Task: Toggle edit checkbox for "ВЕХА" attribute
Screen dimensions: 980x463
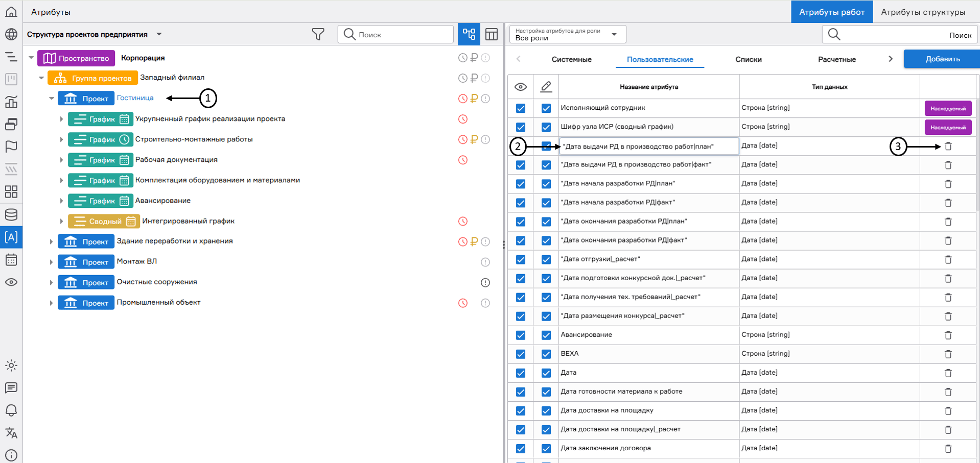Action: click(546, 354)
